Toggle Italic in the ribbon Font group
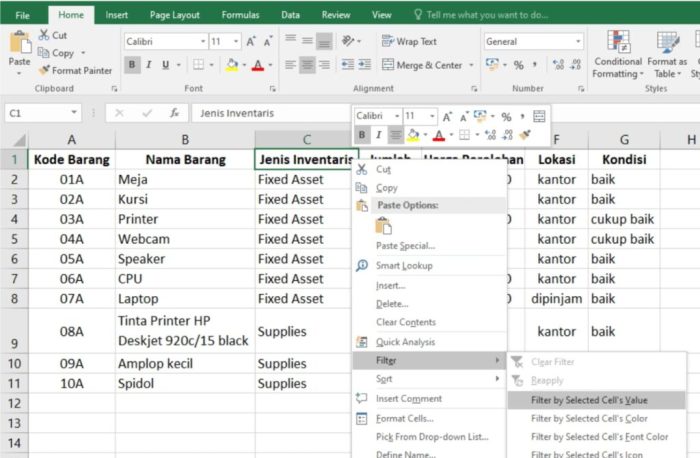Viewport: 700px width, 458px height. [x=149, y=65]
